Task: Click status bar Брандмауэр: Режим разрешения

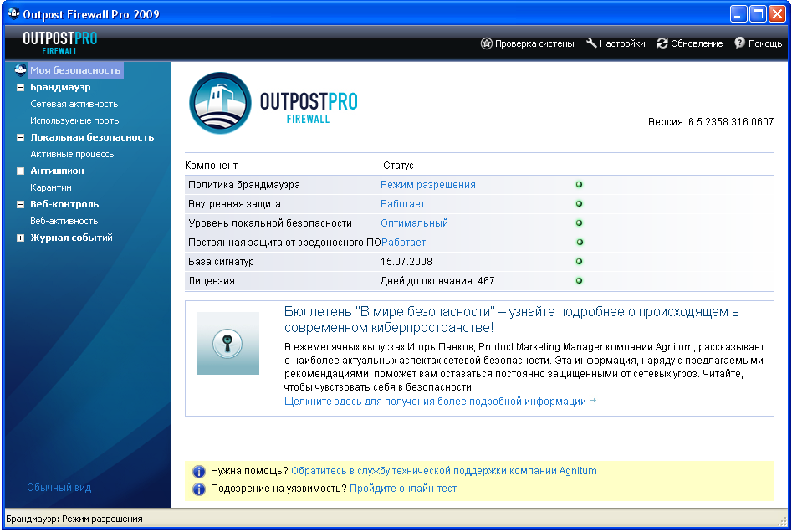Action: click(x=74, y=519)
